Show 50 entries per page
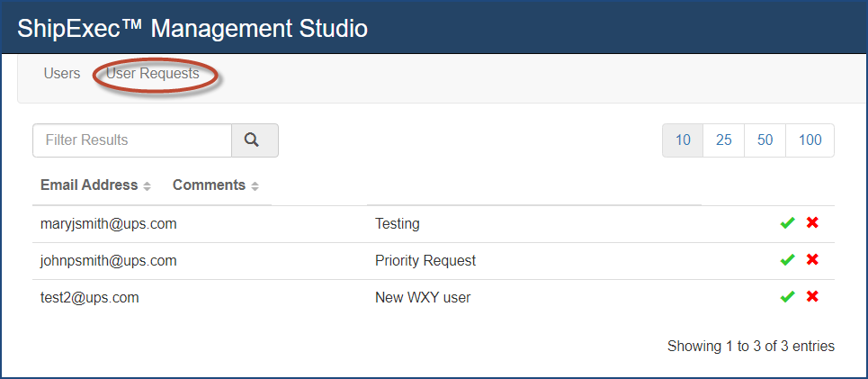The width and height of the screenshot is (868, 379). click(765, 140)
